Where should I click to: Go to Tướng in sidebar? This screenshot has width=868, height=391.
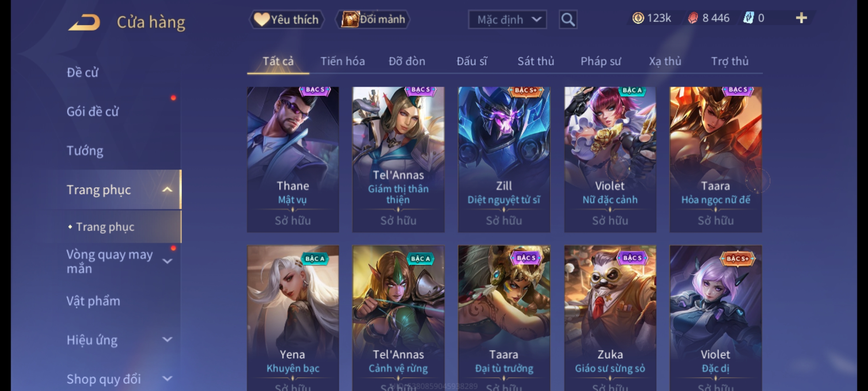point(85,151)
